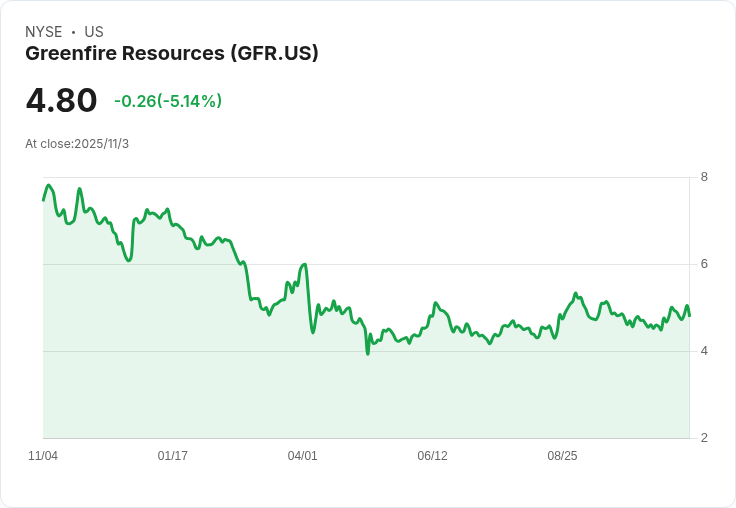736x508 pixels.
Task: Click the 4.80 current price
Action: [x=61, y=100]
